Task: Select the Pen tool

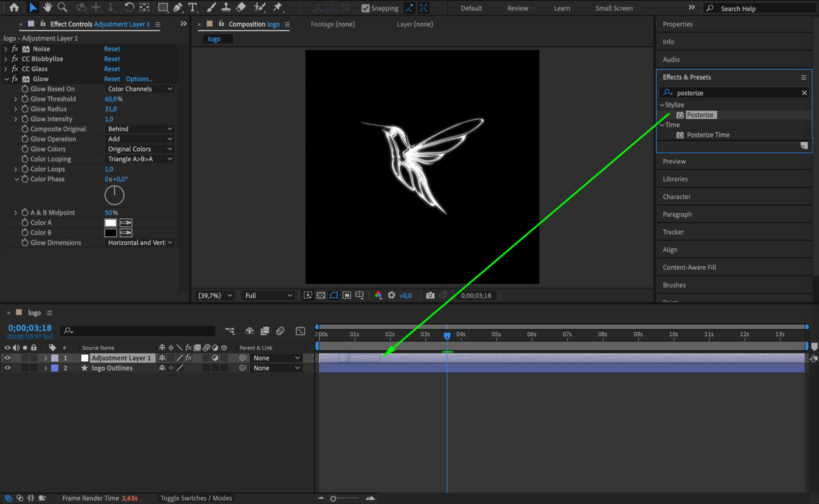Action: coord(177,7)
